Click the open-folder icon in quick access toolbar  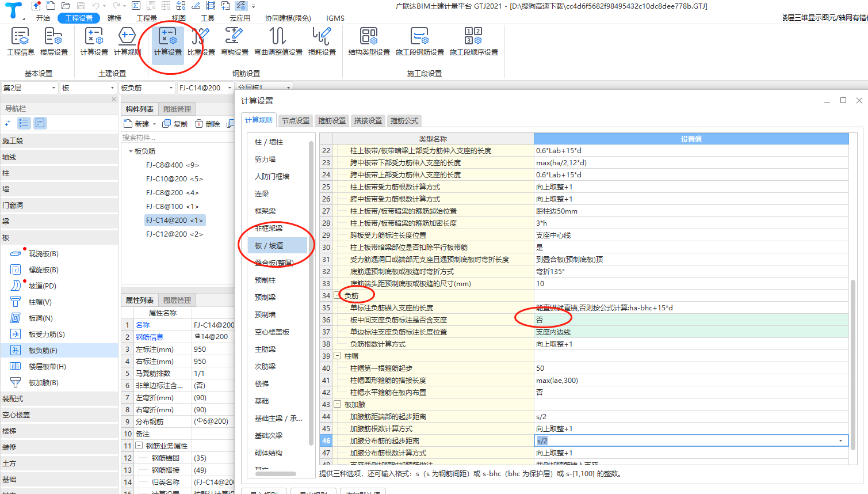click(66, 6)
